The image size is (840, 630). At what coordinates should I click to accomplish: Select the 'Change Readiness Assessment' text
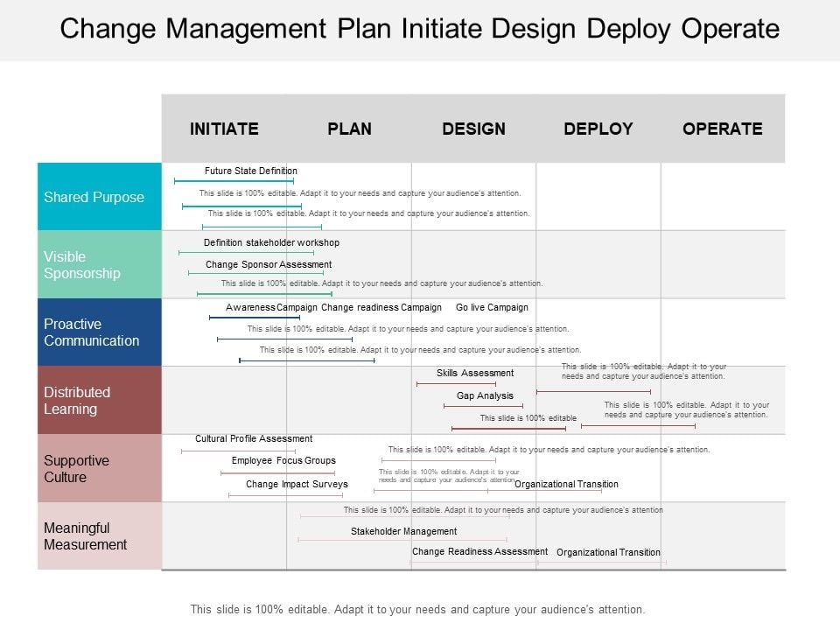click(x=480, y=552)
